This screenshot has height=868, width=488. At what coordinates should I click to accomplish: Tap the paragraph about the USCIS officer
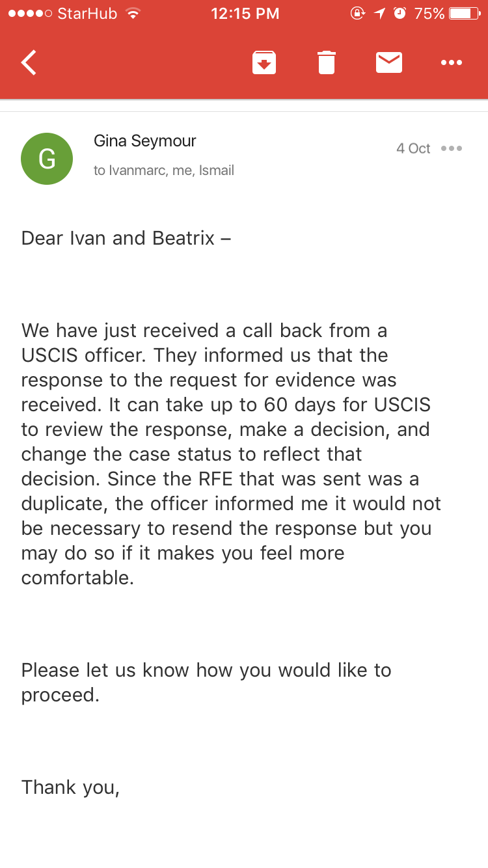pyautogui.click(x=232, y=454)
